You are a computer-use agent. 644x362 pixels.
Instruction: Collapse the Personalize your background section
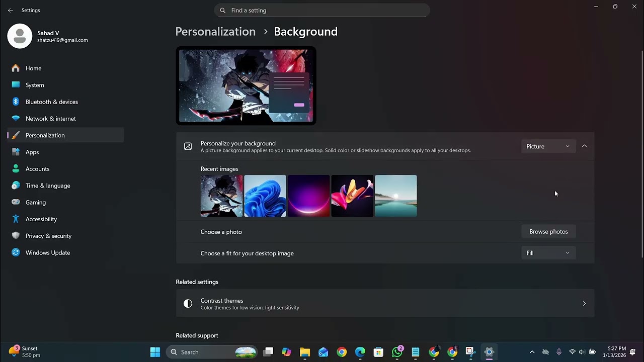tap(584, 146)
